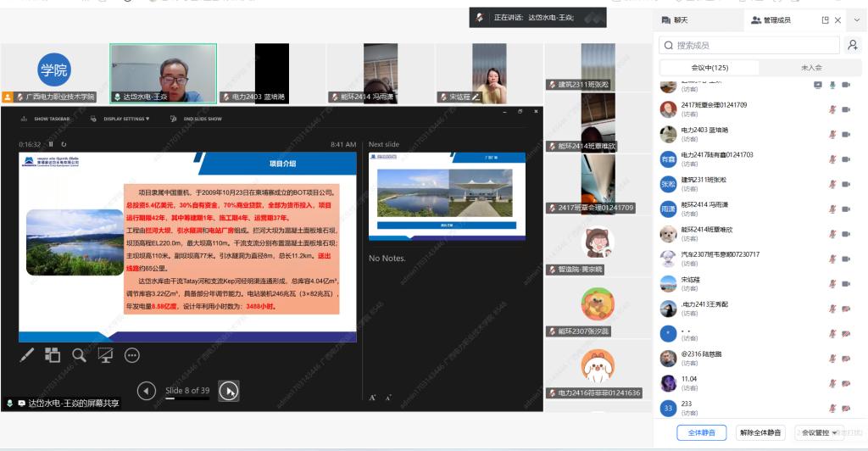Open the 会议管控 dropdown
This screenshot has width=868, height=451.
tap(820, 432)
